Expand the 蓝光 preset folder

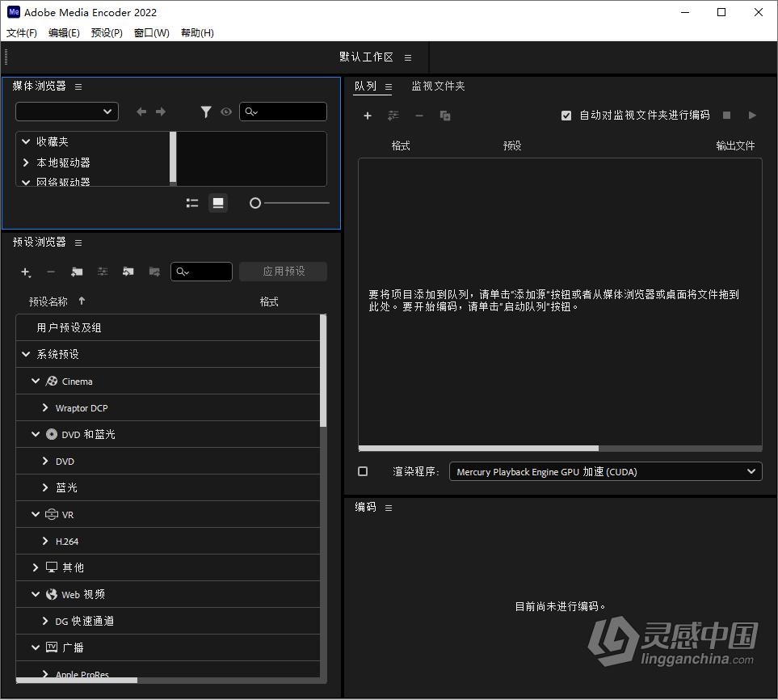45,488
